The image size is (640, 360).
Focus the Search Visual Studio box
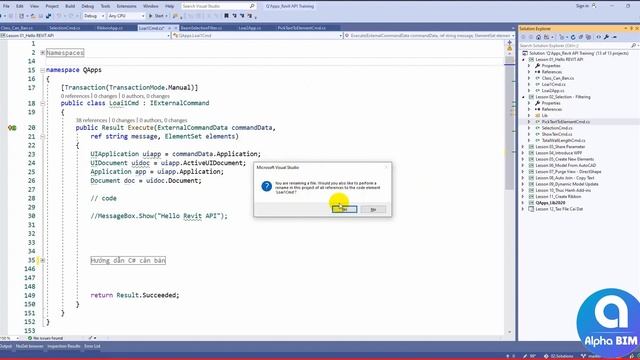pos(218,6)
